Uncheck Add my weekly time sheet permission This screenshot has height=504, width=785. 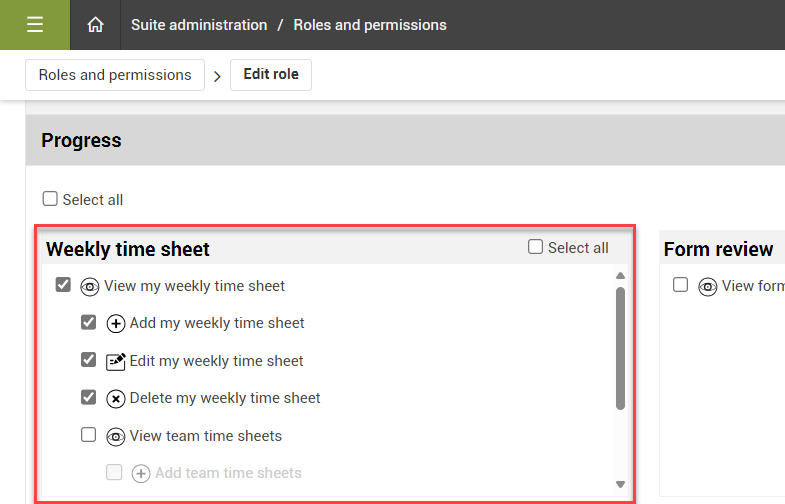(x=89, y=323)
